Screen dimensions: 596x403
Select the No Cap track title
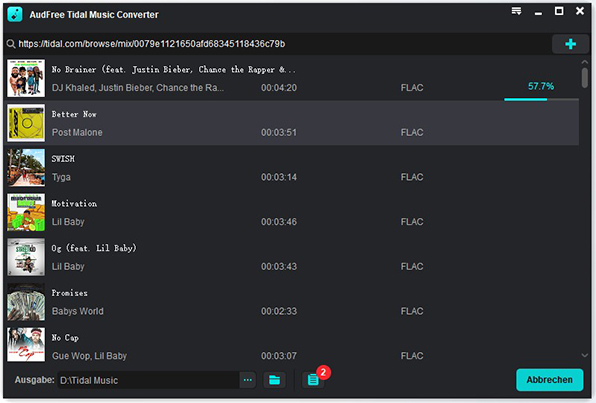(x=65, y=338)
